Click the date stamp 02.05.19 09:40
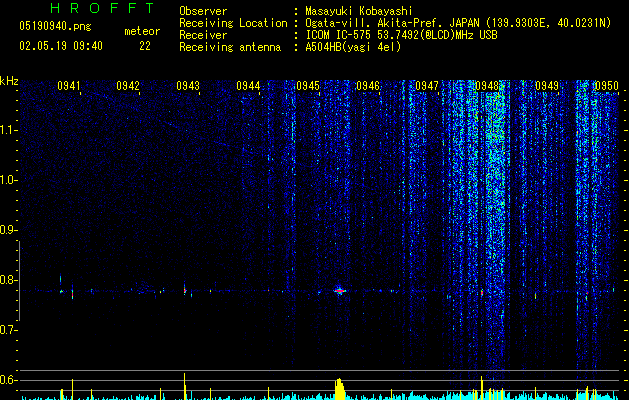This screenshot has height=400, width=629. (x=61, y=46)
